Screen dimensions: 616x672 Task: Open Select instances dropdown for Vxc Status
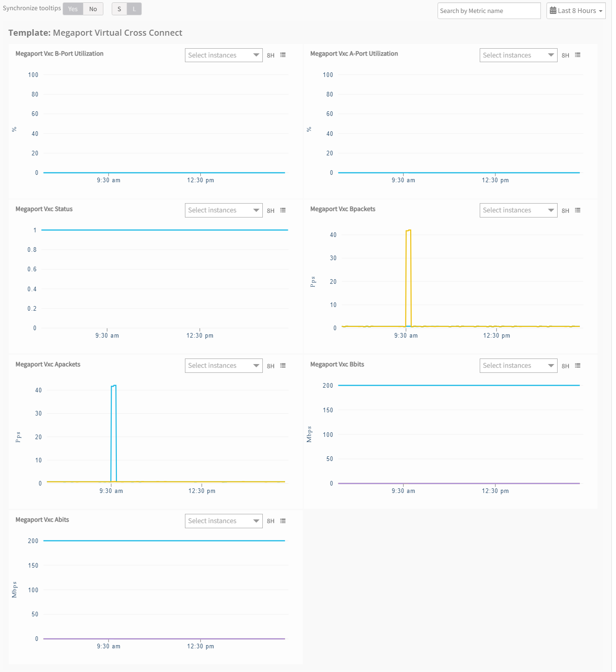tap(223, 210)
